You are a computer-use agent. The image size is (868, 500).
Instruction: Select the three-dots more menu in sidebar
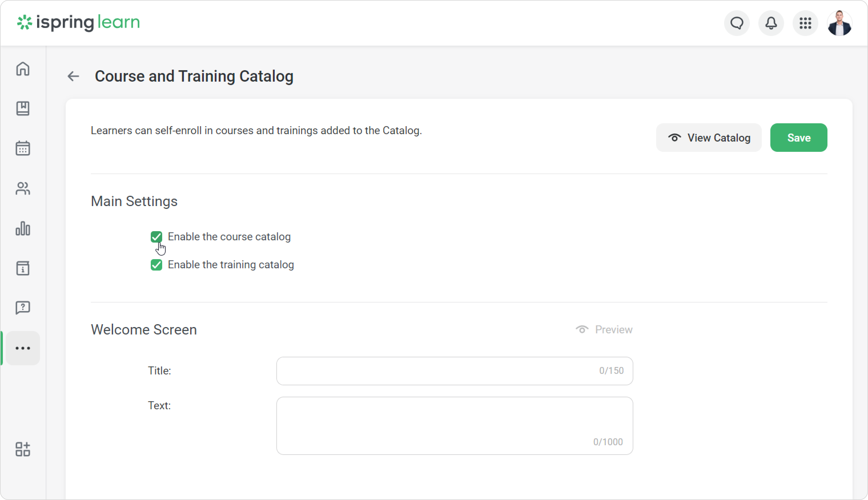(23, 348)
